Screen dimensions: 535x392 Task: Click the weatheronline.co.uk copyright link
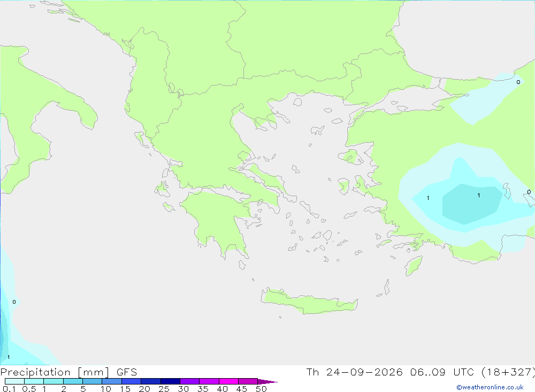point(490,387)
